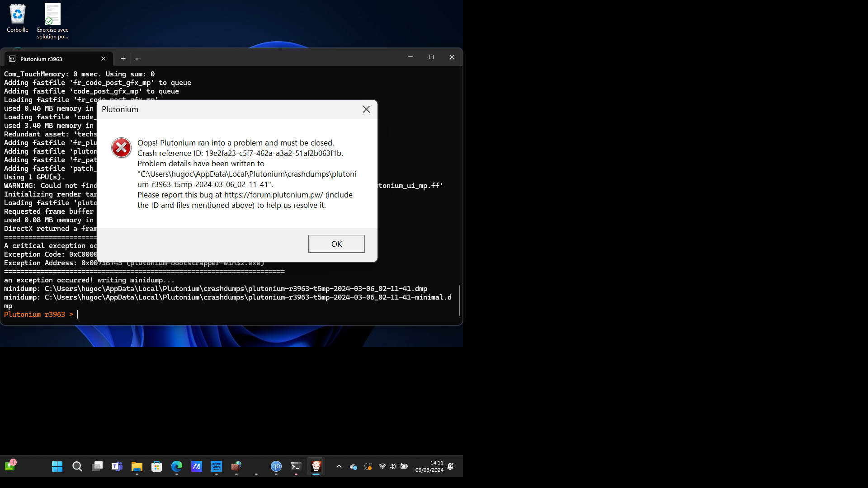This screenshot has height=488, width=868.
Task: Open File Explorer from taskbar
Action: [137, 466]
